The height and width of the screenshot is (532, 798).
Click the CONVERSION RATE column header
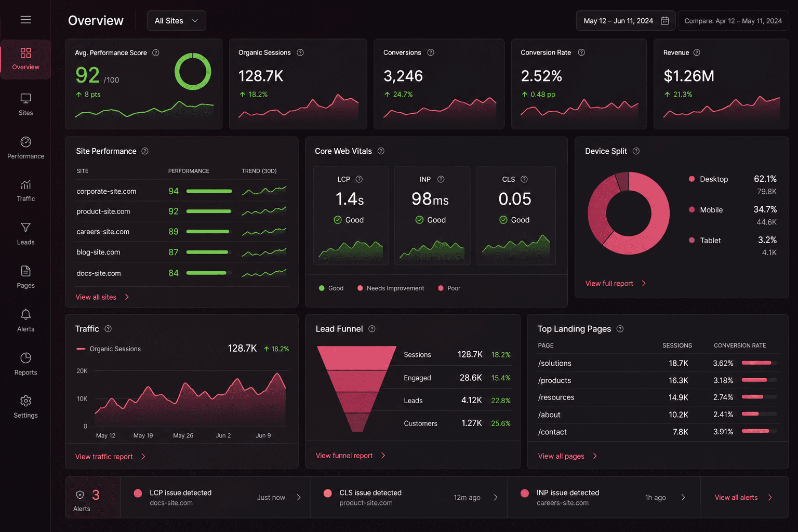pos(740,345)
